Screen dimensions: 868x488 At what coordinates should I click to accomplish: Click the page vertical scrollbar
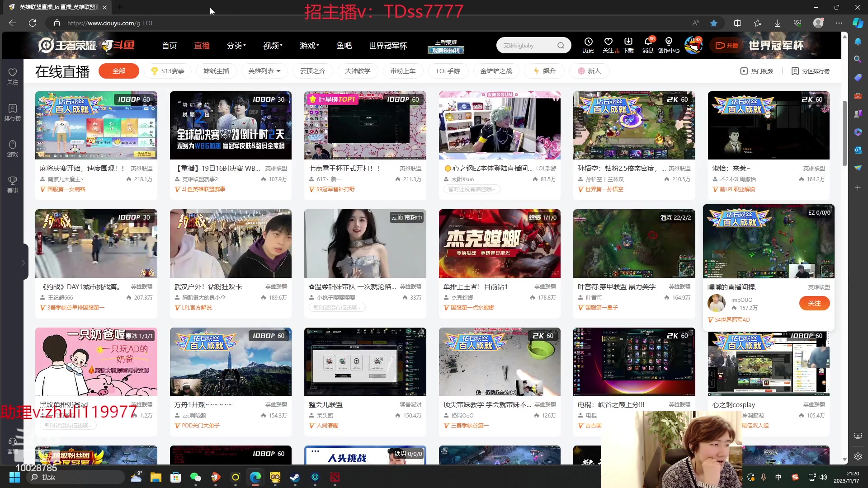[x=844, y=133]
